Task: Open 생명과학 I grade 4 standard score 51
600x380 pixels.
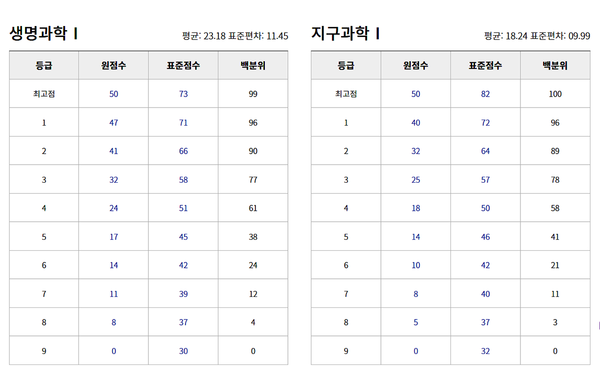Action: click(x=183, y=208)
